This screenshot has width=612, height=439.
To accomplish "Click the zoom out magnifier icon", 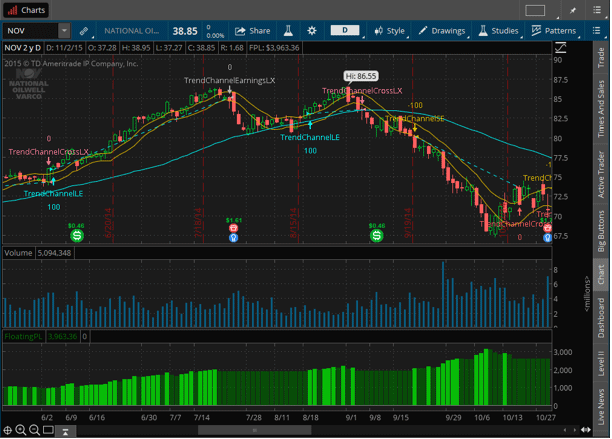I will (34, 430).
